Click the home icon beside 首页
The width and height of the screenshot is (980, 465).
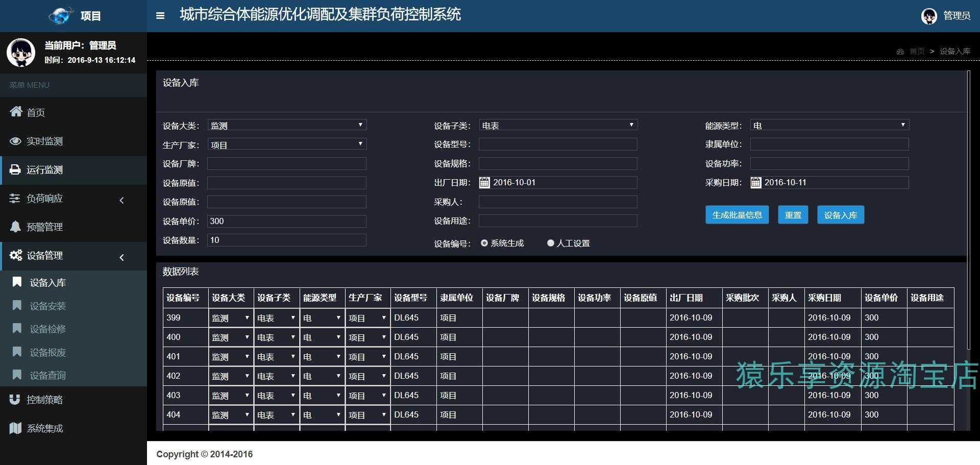(x=16, y=111)
